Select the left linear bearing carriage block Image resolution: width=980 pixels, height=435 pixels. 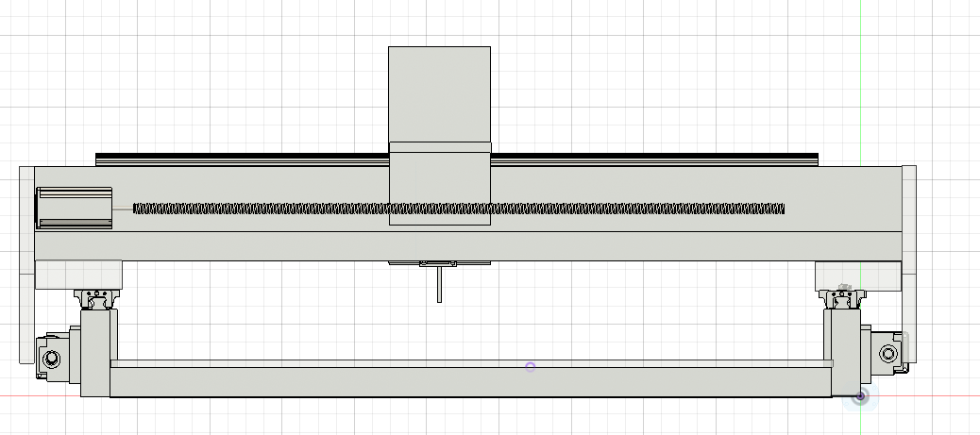point(95,299)
